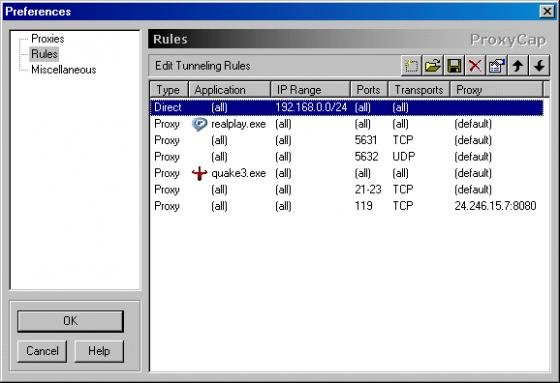Sort by the Type column header
The height and width of the screenshot is (383, 560).
click(169, 90)
